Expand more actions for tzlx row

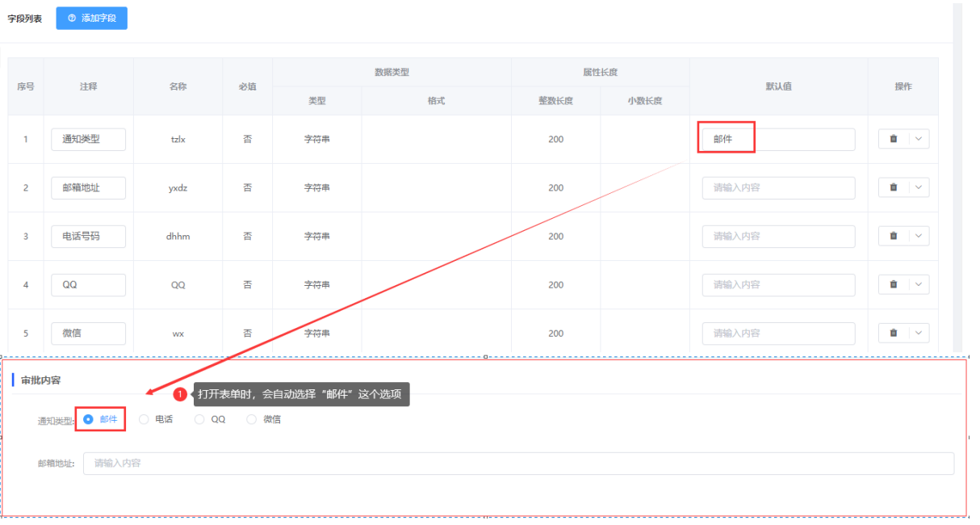click(x=919, y=139)
